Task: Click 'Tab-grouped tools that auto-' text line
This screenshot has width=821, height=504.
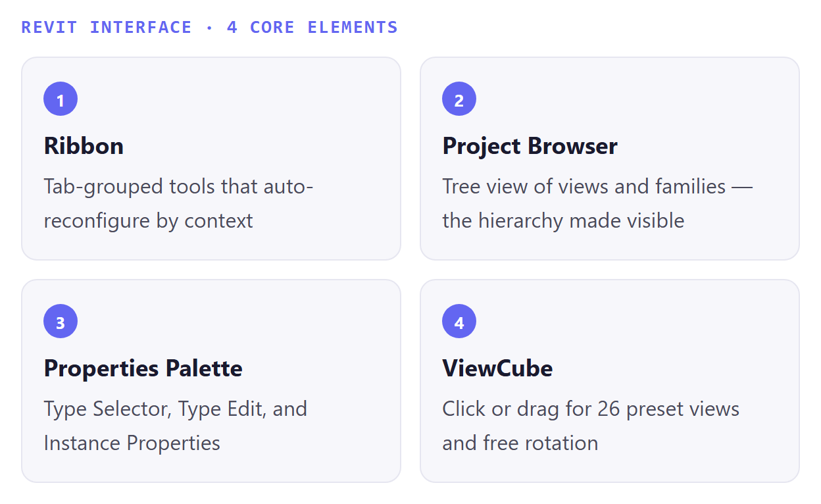Action: click(x=178, y=187)
